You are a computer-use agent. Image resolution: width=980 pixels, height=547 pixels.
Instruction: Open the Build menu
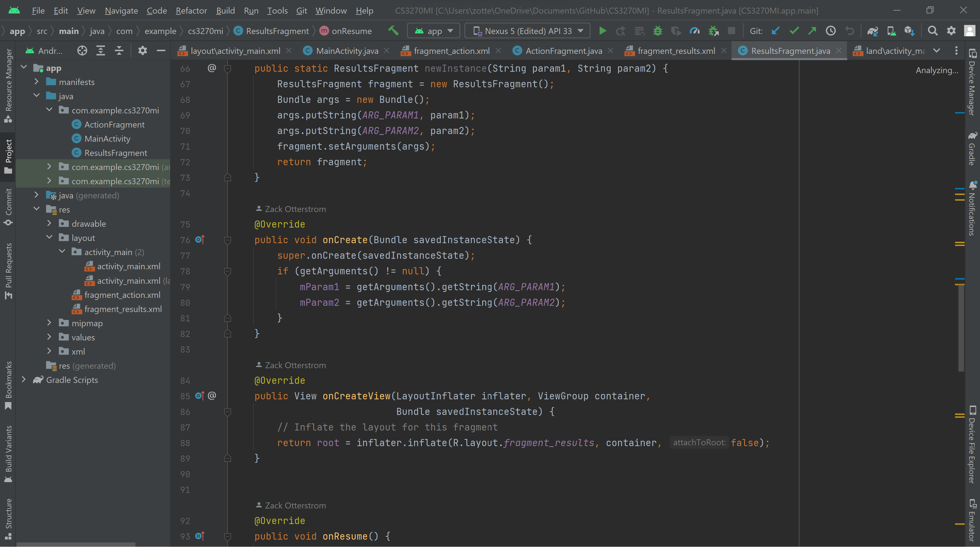click(225, 11)
